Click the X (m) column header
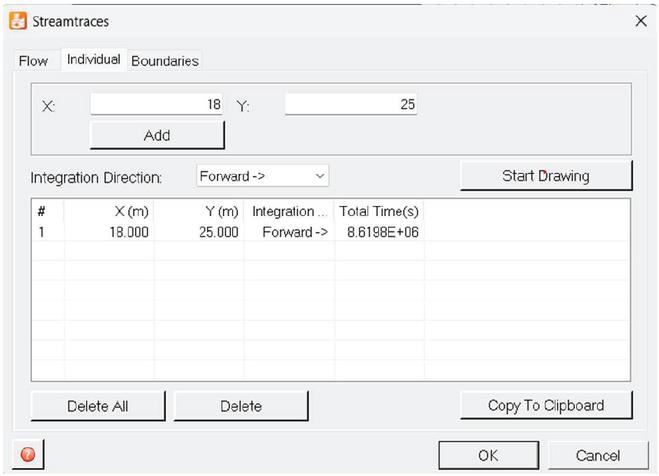 click(x=109, y=211)
